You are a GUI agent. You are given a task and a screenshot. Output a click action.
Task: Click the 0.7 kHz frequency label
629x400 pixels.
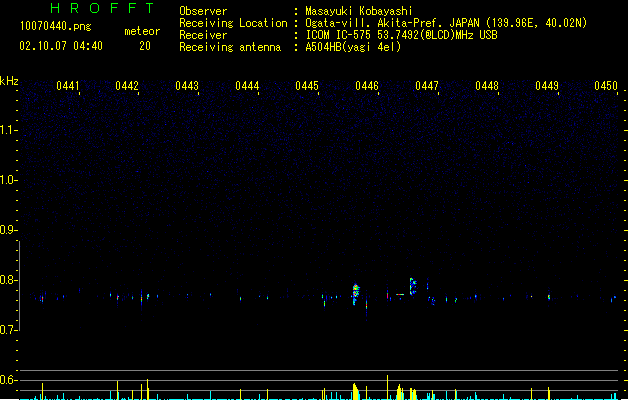8,330
